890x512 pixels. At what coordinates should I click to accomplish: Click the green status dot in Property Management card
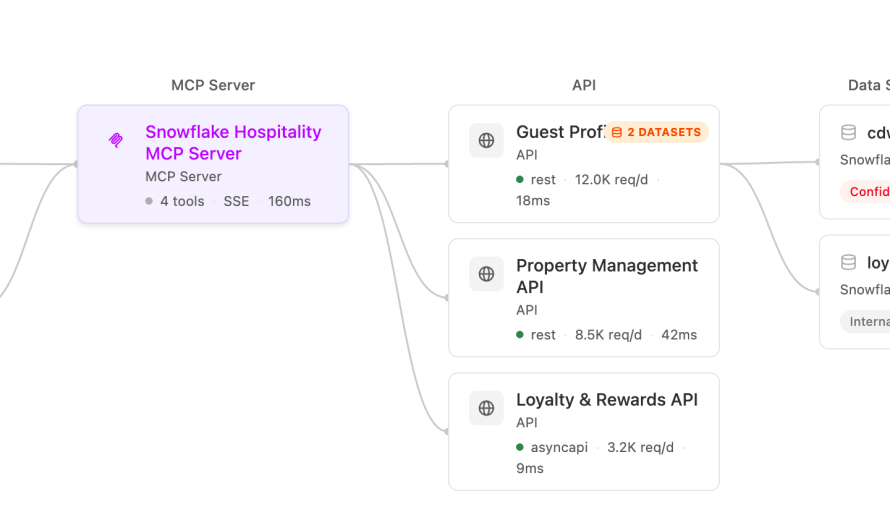519,335
